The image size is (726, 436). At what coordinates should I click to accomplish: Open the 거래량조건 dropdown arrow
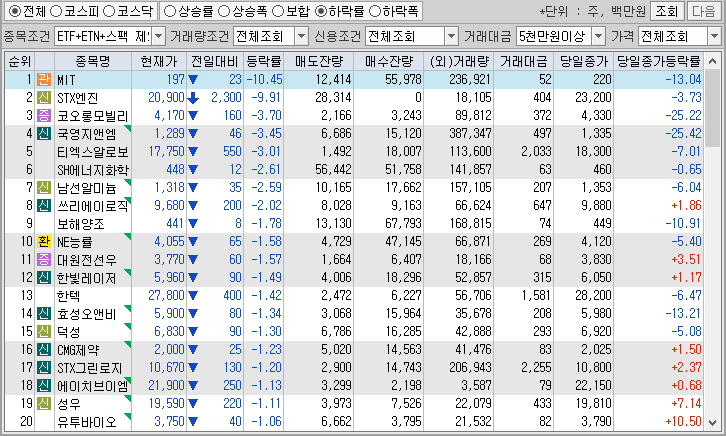tap(301, 36)
